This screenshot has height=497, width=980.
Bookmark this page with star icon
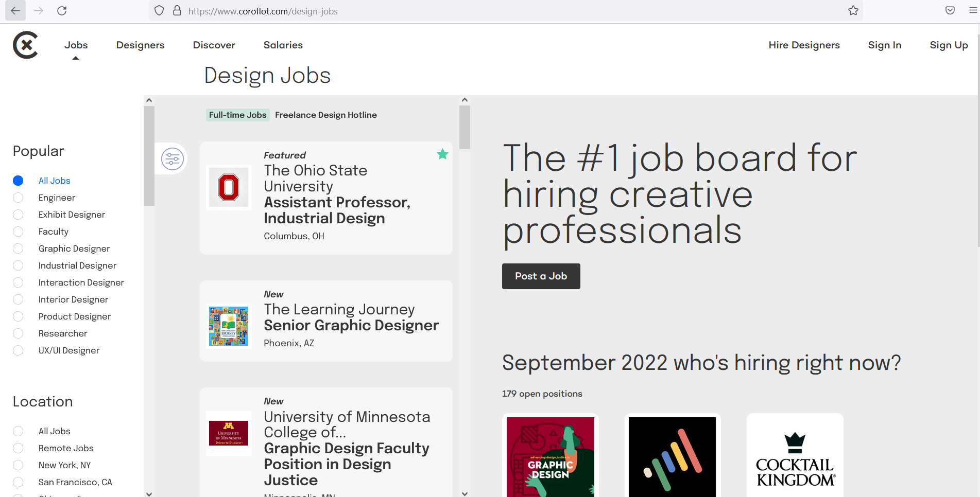coord(853,10)
